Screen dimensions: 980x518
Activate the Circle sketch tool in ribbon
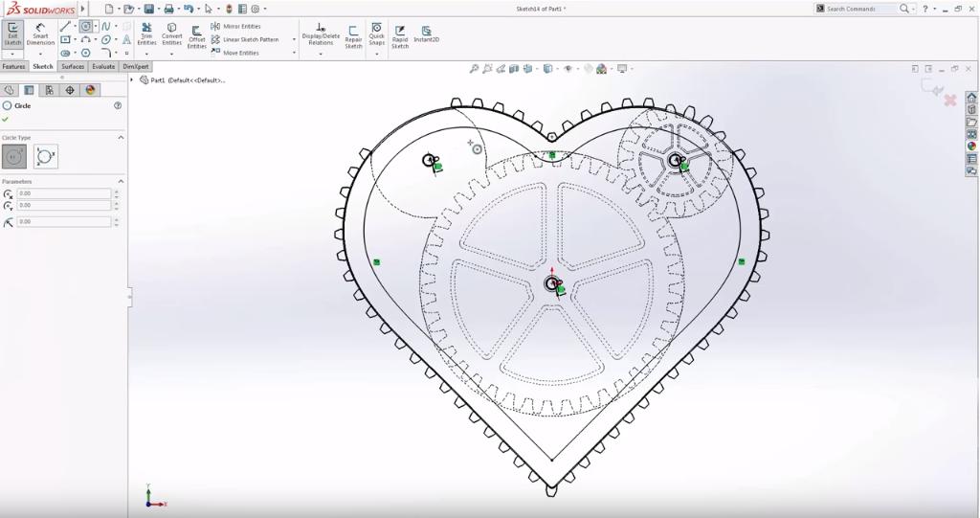(85, 26)
